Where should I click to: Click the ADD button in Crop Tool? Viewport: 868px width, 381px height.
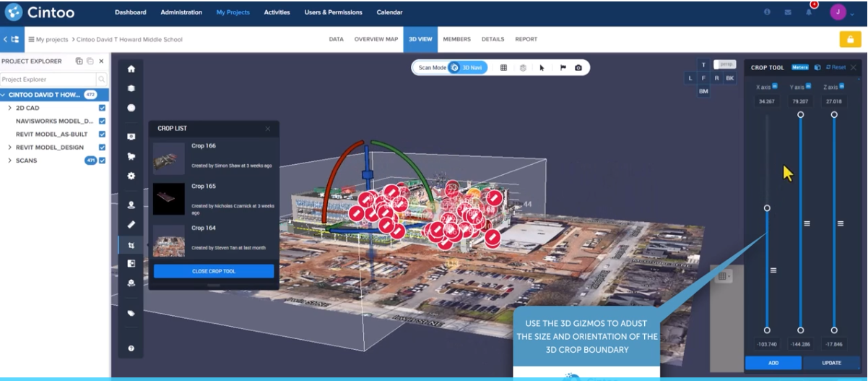click(773, 363)
